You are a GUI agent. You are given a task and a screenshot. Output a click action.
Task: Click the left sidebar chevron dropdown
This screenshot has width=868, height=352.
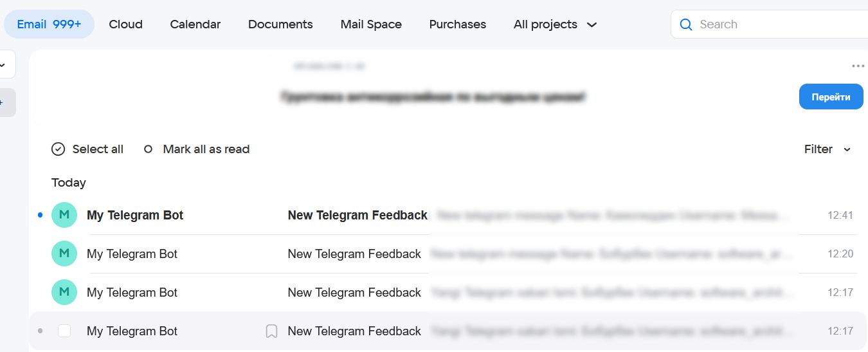pyautogui.click(x=3, y=64)
